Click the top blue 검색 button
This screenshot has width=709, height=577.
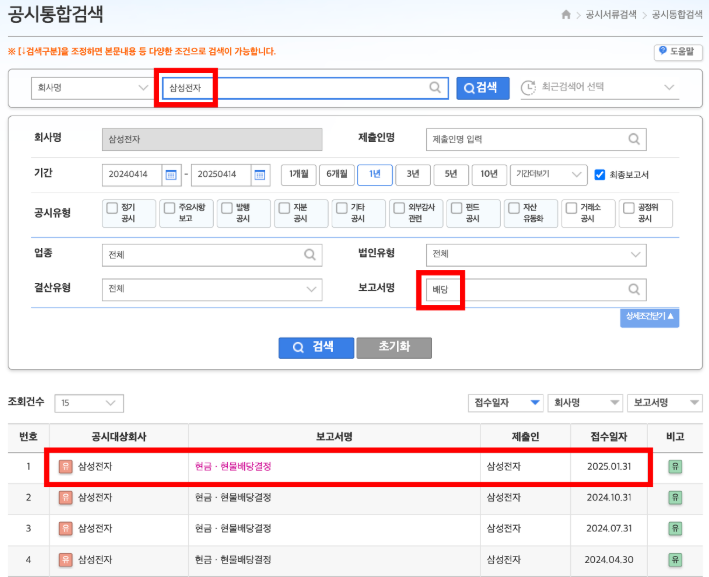coord(483,88)
